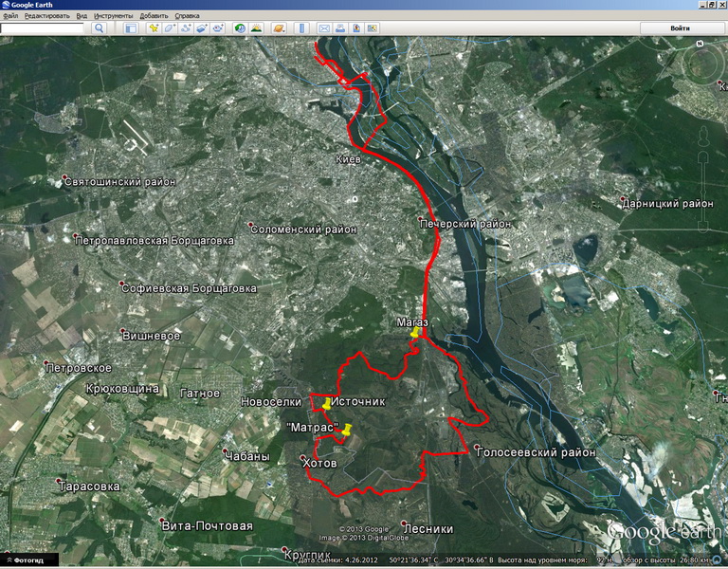Toggle the sidebar panel visibility
The width and height of the screenshot is (728, 569).
[131, 28]
